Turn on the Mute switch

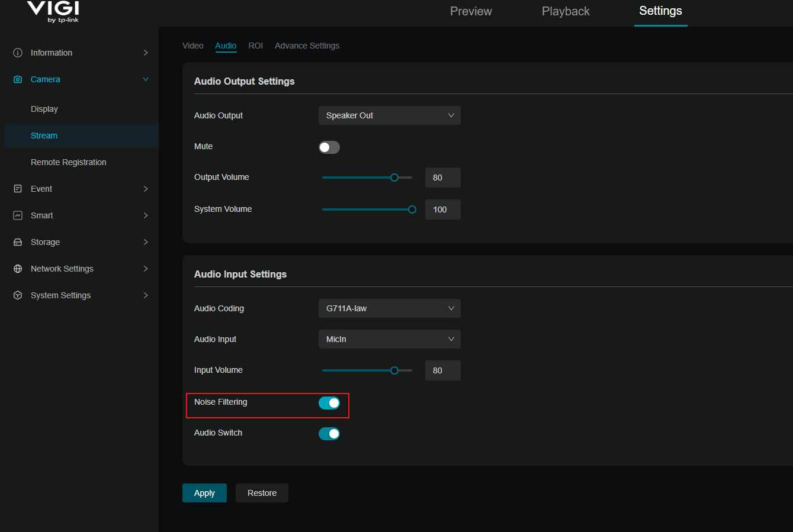[x=329, y=147]
